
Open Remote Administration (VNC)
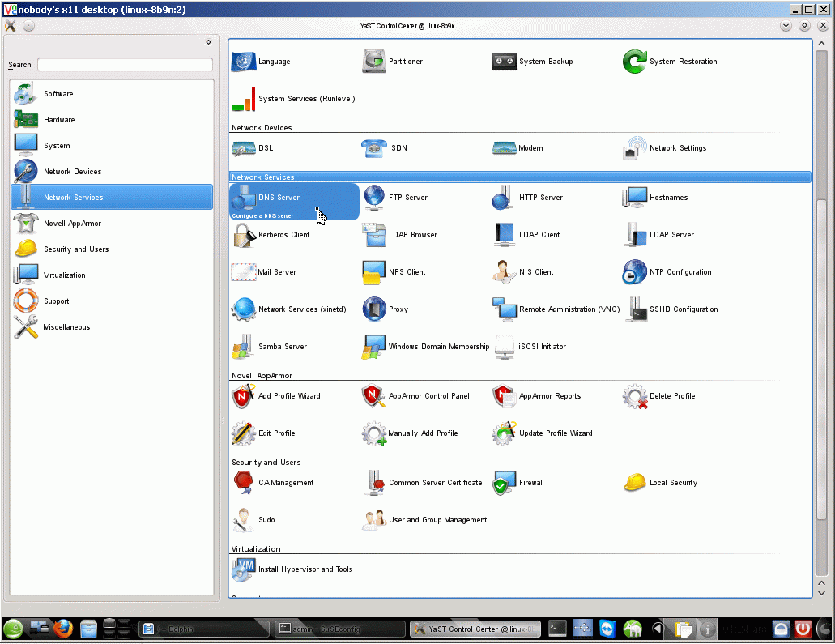pos(556,309)
